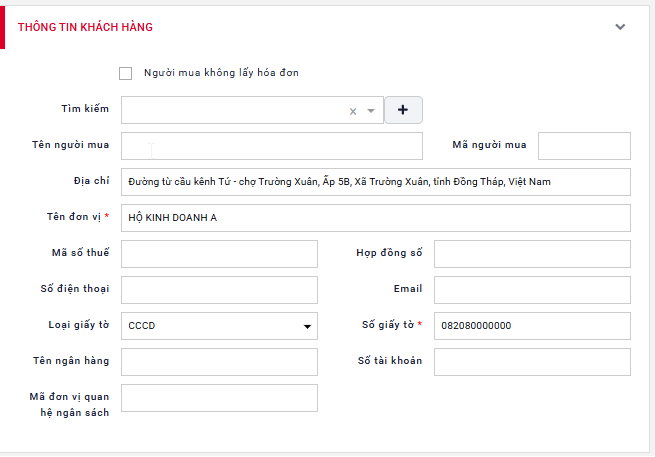Click the Số tài khoản field

pyautogui.click(x=532, y=362)
